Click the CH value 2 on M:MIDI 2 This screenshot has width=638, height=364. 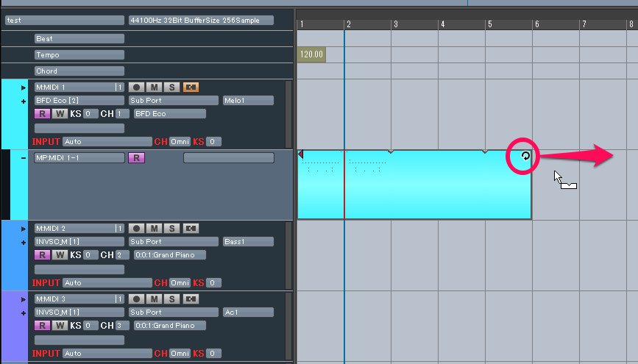click(122, 255)
